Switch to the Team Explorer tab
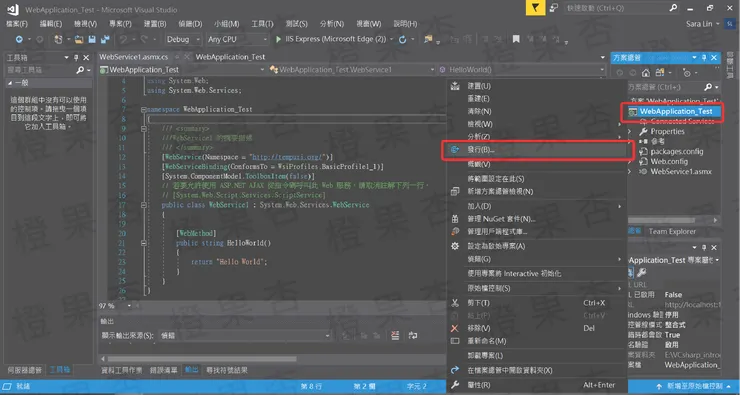Screen dimensions: 740x395 point(672,231)
